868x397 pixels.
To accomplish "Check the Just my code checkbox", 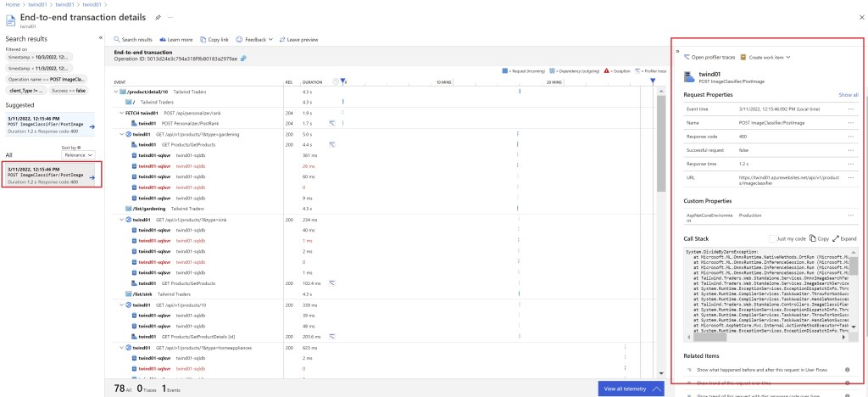I will point(772,239).
